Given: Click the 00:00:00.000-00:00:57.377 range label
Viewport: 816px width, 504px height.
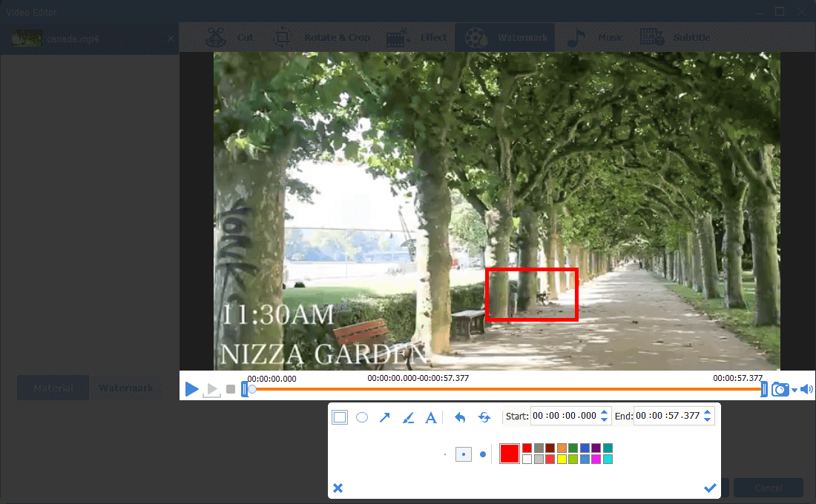Looking at the screenshot, I should click(418, 378).
